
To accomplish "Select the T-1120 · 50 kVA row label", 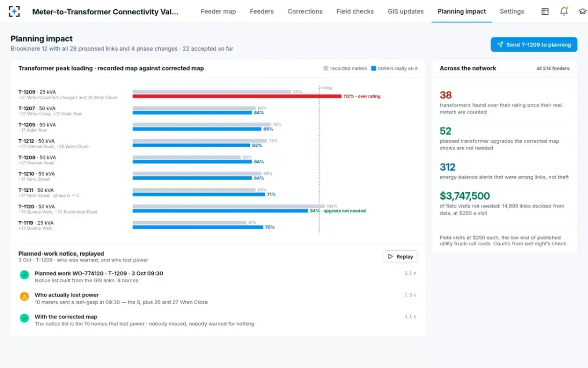I will click(x=37, y=207).
